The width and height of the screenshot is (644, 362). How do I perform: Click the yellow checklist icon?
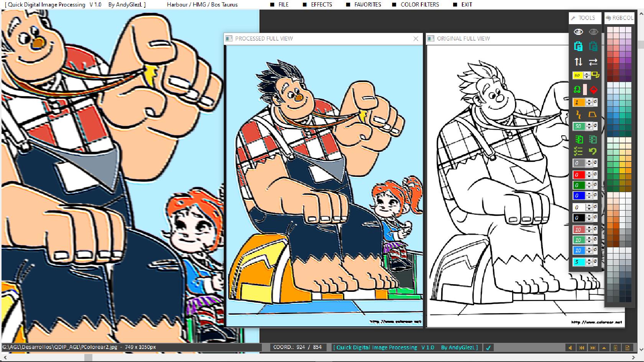coord(578,151)
